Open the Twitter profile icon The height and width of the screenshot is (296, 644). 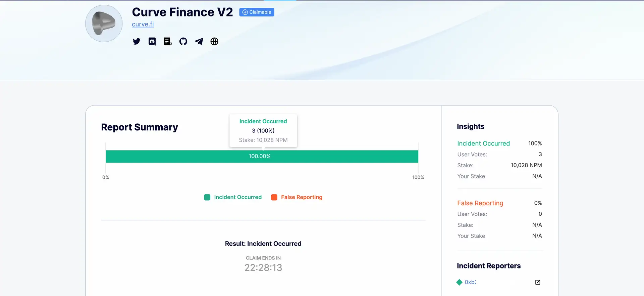tap(136, 41)
